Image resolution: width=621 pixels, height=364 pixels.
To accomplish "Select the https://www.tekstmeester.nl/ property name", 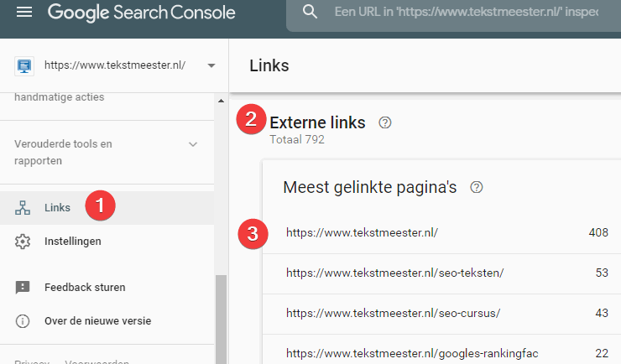I will 115,65.
